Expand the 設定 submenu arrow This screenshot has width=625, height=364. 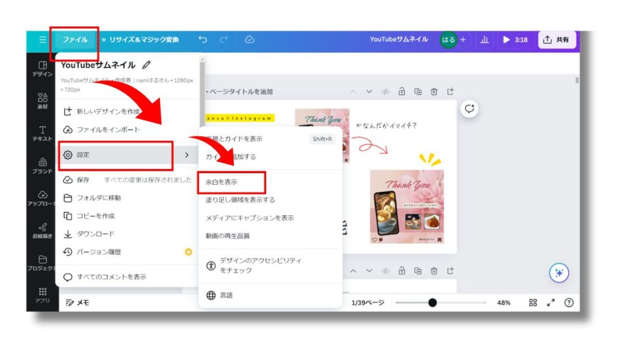pos(187,155)
